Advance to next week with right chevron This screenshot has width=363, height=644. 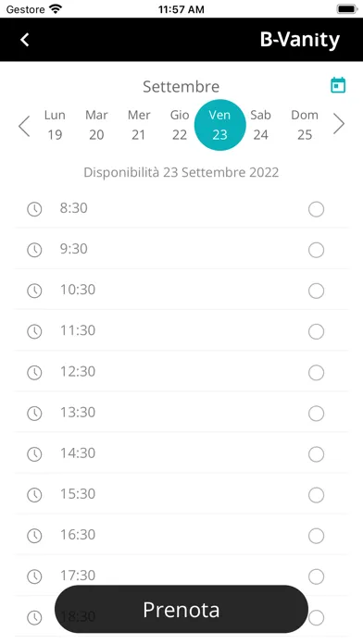click(338, 124)
